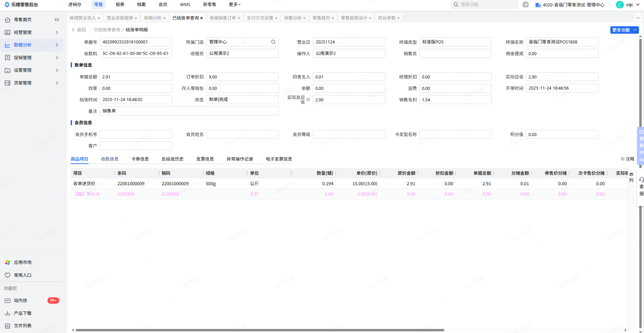
Task: Open the 进销存 top menu
Action: pos(75,5)
